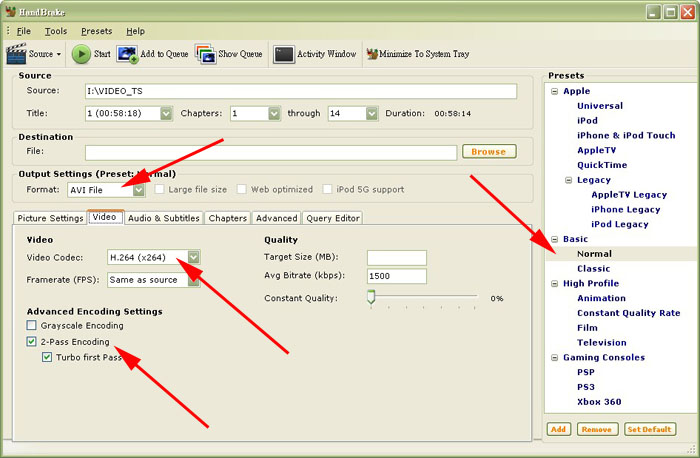
Task: Open the Activity Window icon
Action: point(283,54)
